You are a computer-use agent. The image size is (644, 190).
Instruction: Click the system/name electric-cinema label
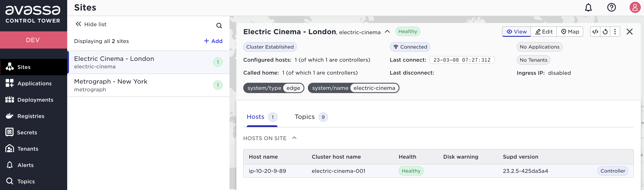point(354,88)
